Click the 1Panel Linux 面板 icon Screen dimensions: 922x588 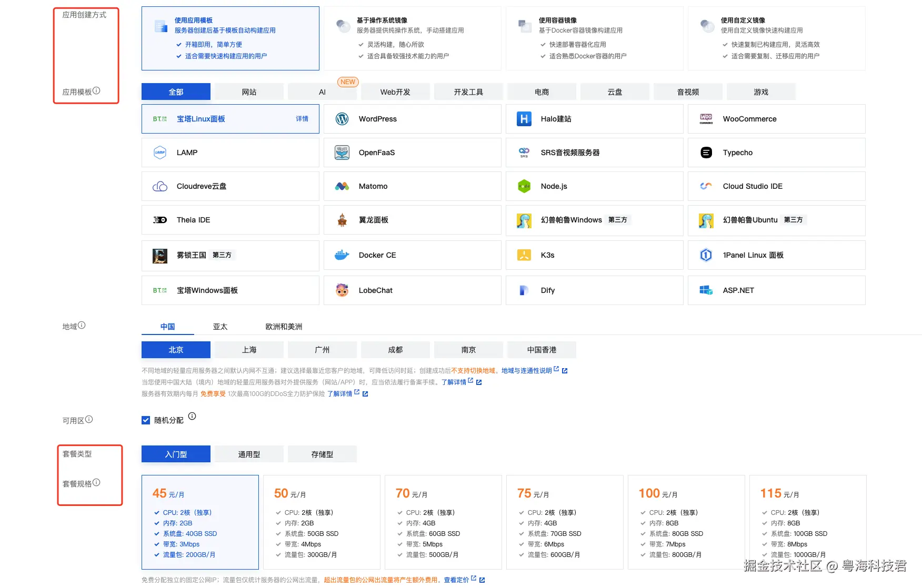(x=706, y=255)
